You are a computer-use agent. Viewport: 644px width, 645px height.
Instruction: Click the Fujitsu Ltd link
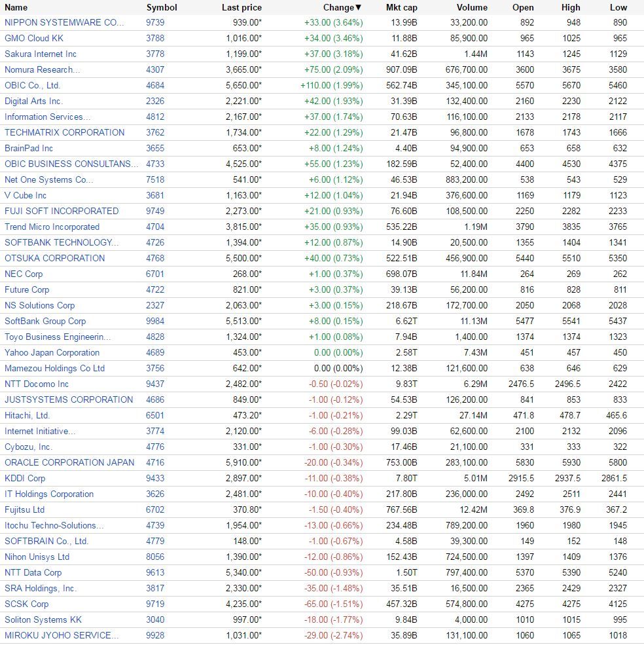point(25,509)
